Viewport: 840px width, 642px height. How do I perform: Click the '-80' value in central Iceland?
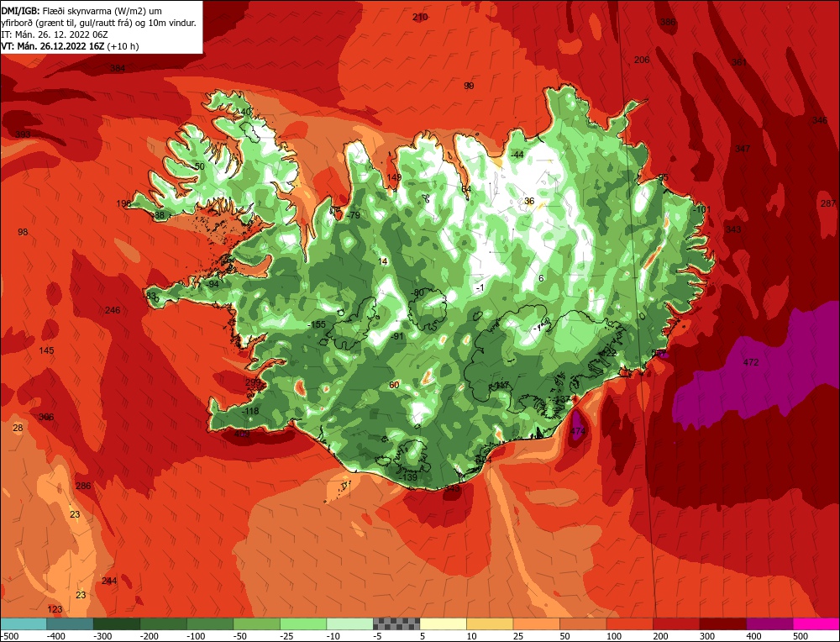coord(417,292)
